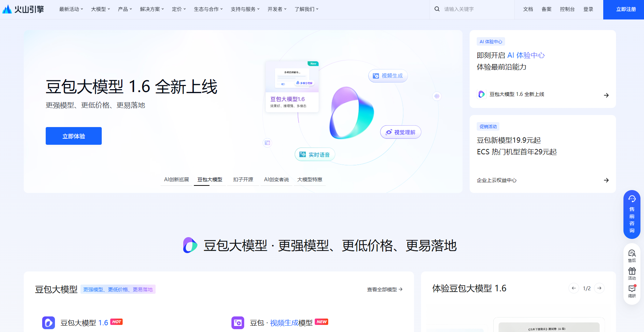This screenshot has width=644, height=332.
Task: Go to next carousel slide arrow
Action: tap(599, 288)
